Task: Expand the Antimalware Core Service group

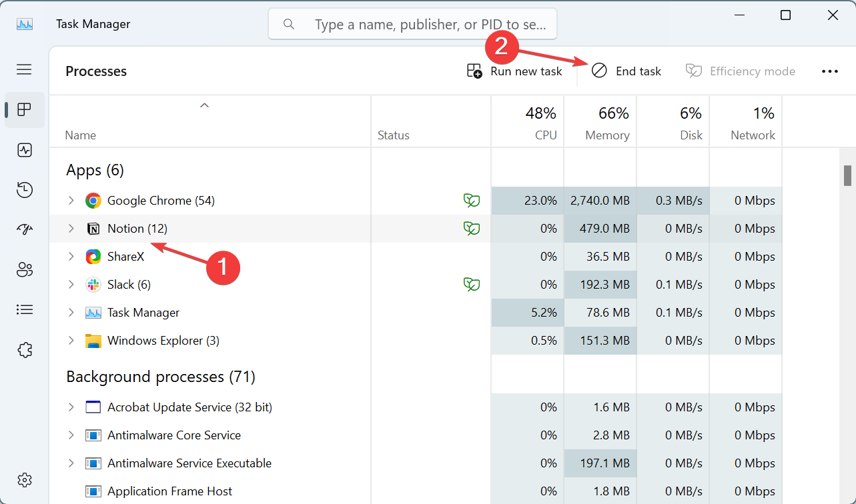Action: coord(71,435)
